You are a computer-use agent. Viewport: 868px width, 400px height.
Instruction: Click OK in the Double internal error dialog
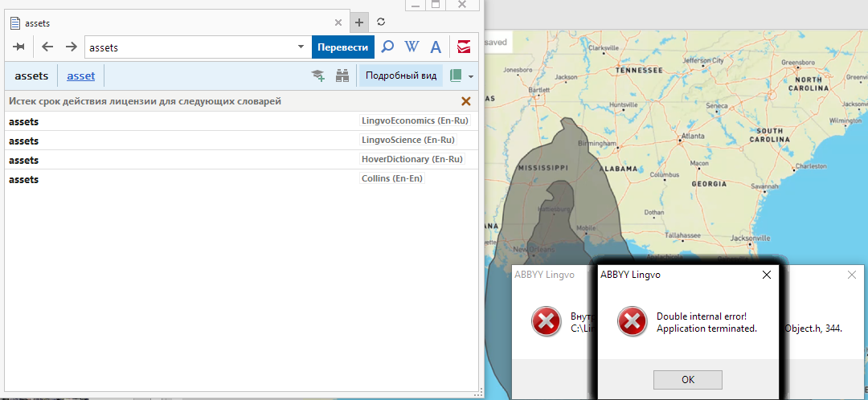click(687, 380)
